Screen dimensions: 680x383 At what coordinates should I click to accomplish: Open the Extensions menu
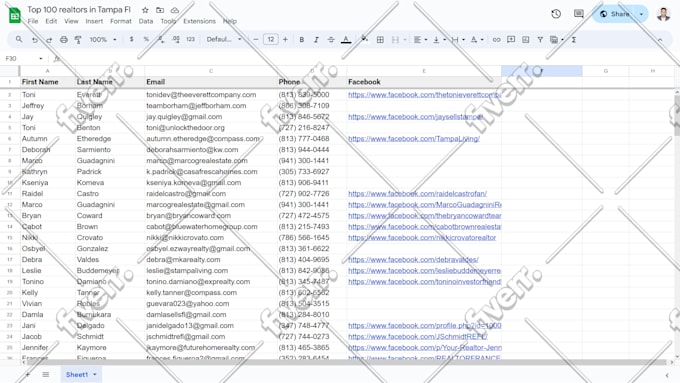[199, 21]
